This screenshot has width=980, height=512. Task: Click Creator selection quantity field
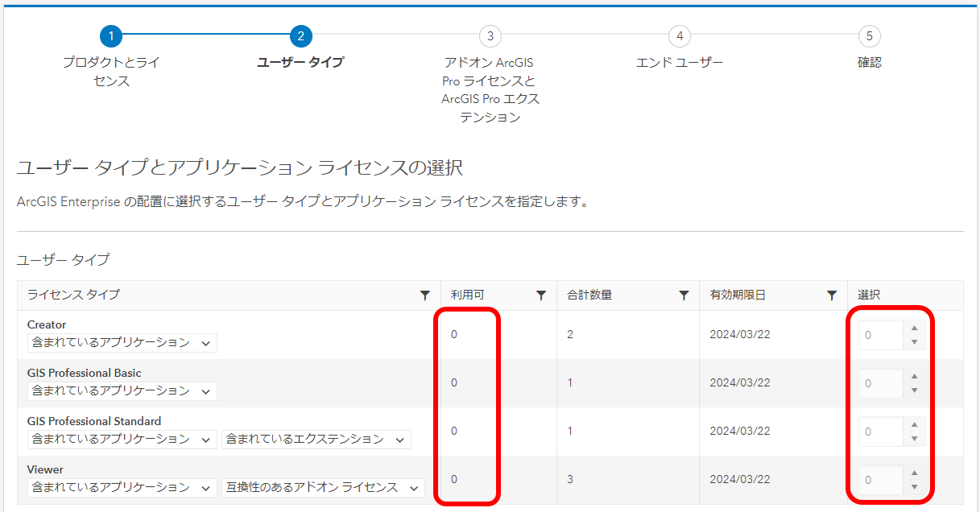(880, 335)
